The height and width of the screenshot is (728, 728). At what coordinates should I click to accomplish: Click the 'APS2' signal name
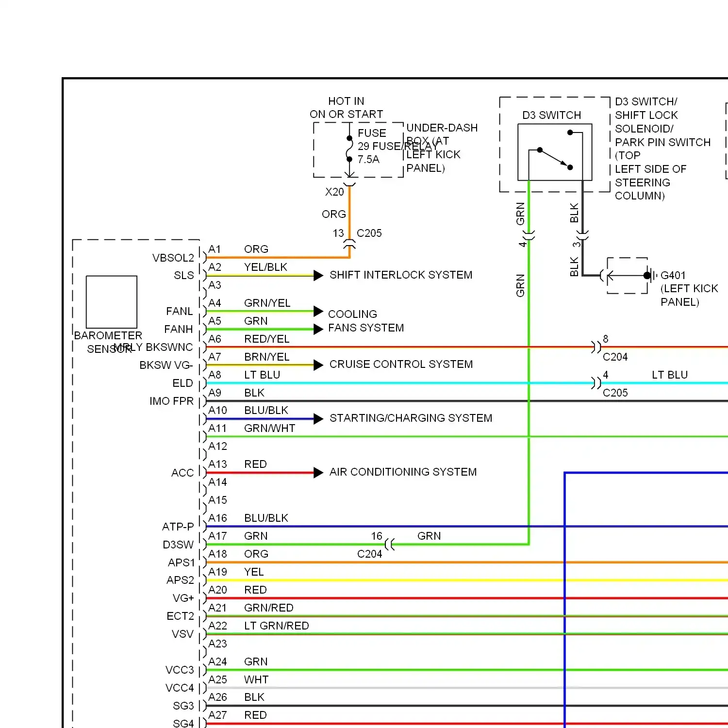181,580
